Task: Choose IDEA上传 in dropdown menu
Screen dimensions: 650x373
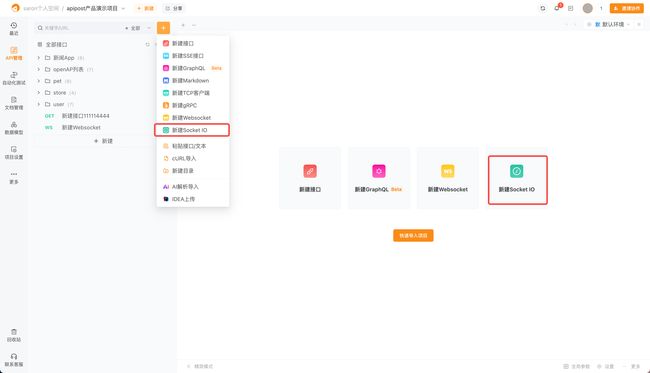Action: pyautogui.click(x=193, y=199)
